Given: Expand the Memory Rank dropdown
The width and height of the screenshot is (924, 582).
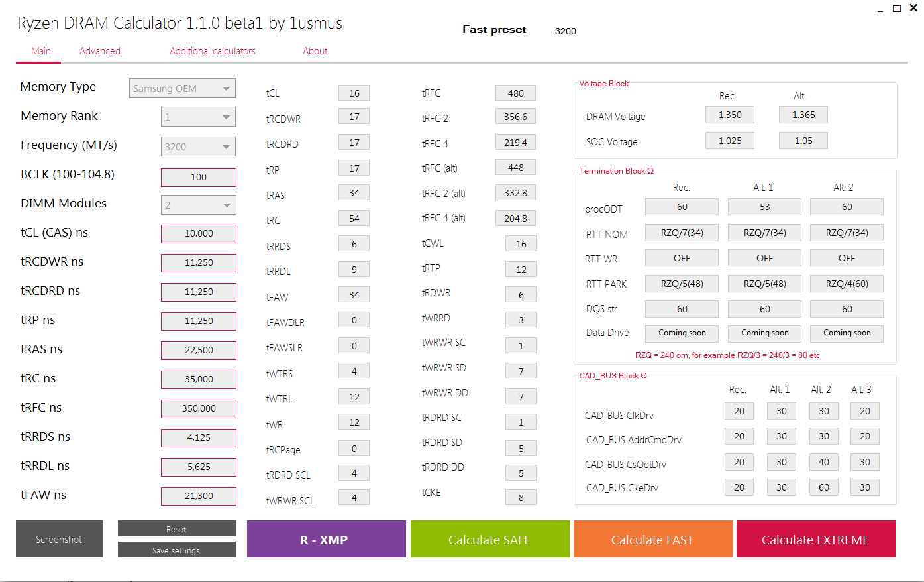Looking at the screenshot, I should [x=199, y=117].
